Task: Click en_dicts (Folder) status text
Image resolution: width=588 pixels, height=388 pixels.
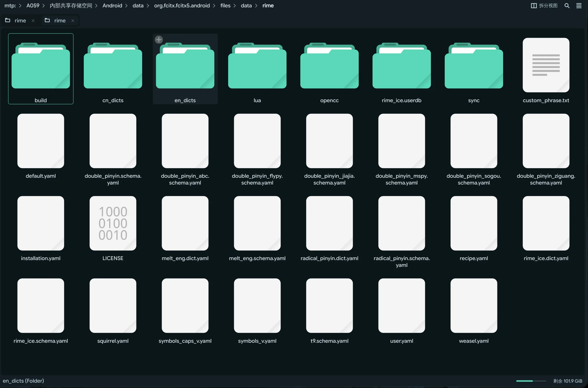Action: (23, 381)
